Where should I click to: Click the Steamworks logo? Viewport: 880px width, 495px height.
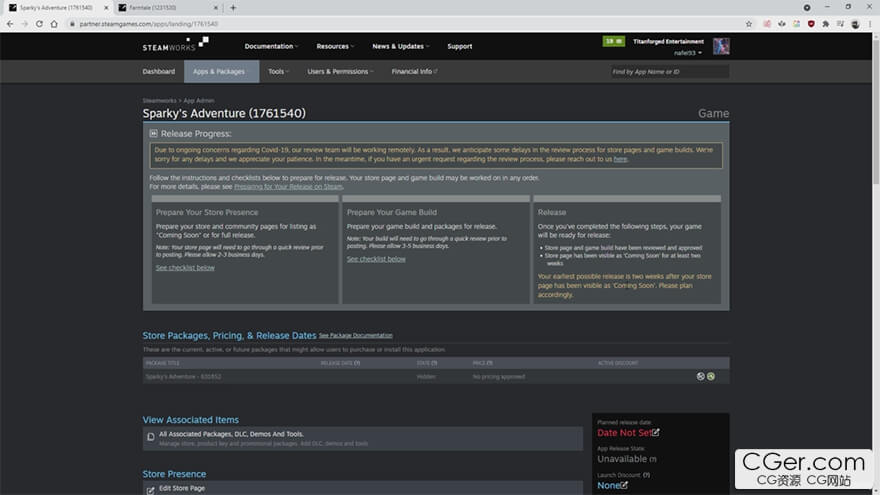(175, 45)
